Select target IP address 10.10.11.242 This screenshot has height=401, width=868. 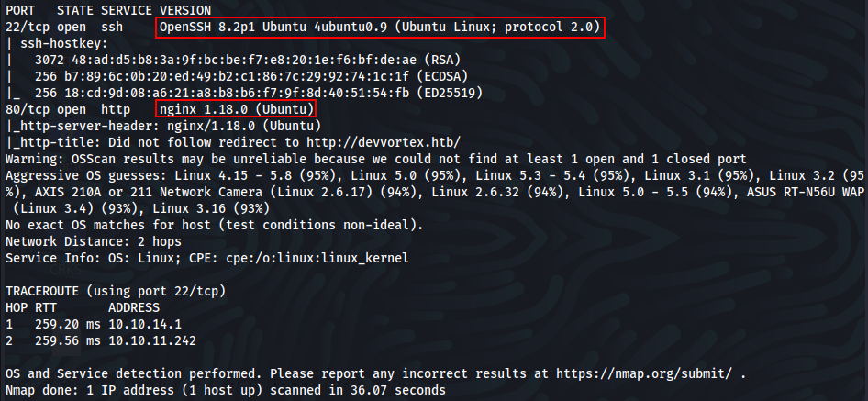pyautogui.click(x=151, y=340)
